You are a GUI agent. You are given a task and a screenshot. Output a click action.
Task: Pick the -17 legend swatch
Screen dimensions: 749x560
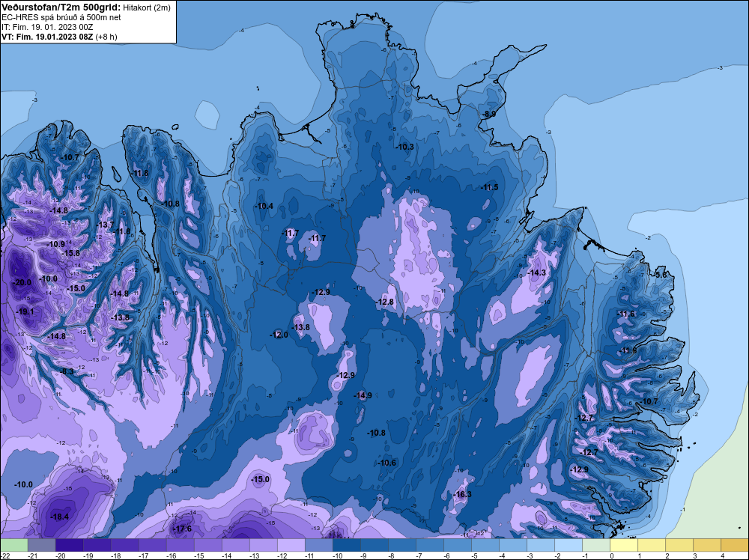152,545
